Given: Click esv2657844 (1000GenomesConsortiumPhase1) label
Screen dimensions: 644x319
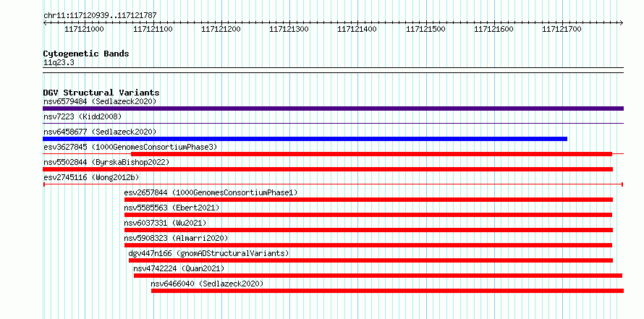Looking at the screenshot, I should (211, 192).
